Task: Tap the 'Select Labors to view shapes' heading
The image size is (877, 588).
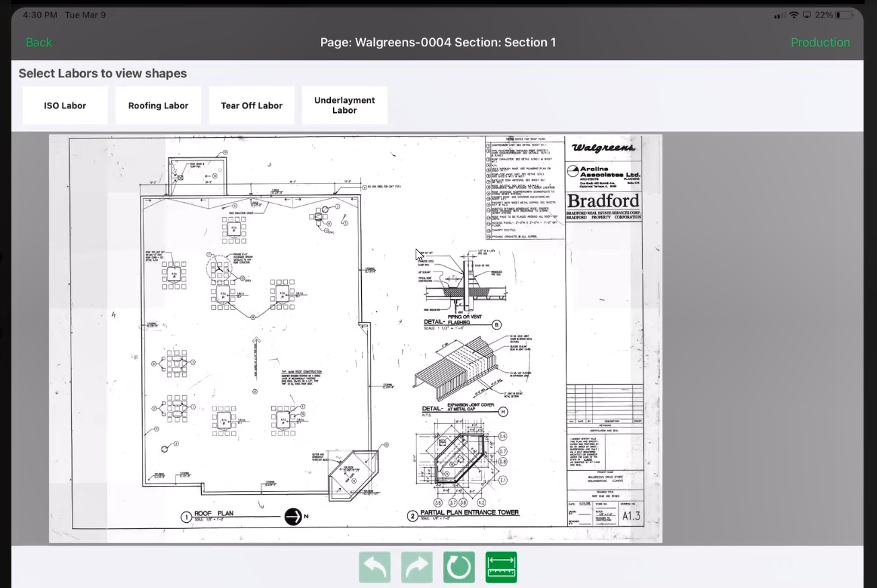Action: click(103, 73)
